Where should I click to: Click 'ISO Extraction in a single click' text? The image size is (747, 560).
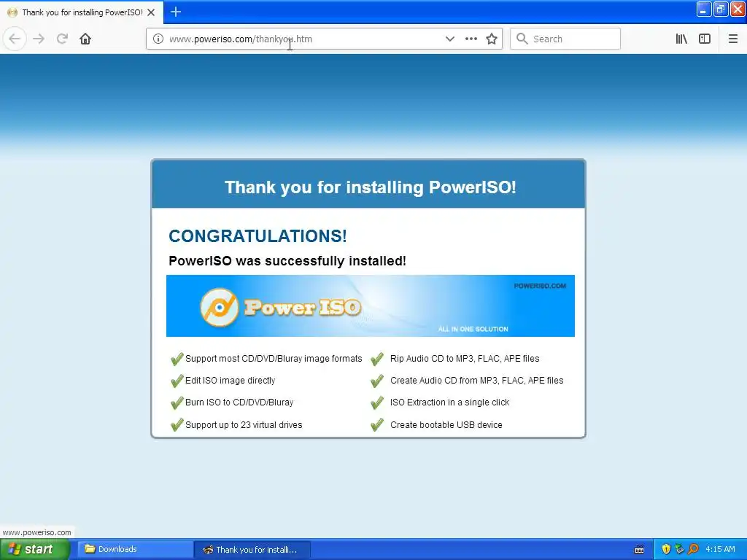pos(449,402)
